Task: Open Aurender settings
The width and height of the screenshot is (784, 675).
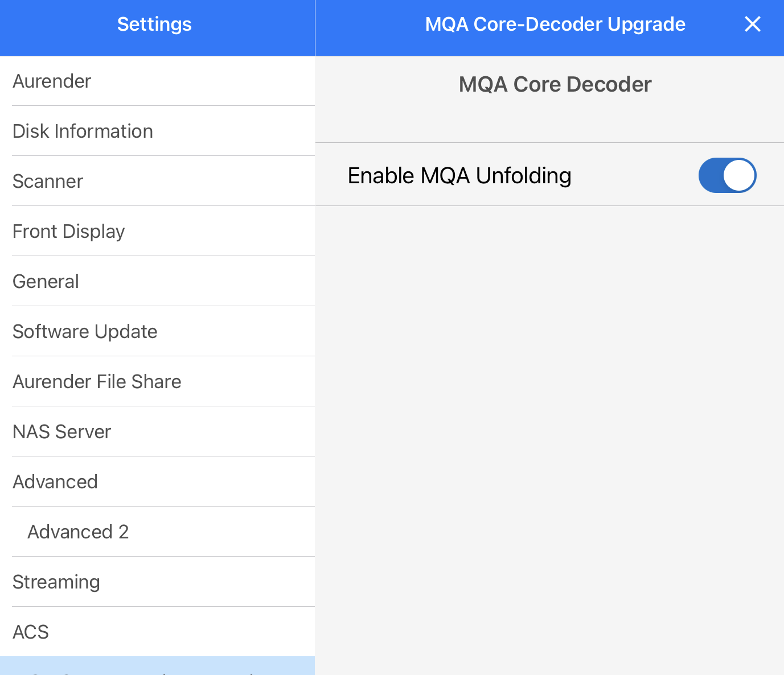Action: pyautogui.click(x=157, y=81)
